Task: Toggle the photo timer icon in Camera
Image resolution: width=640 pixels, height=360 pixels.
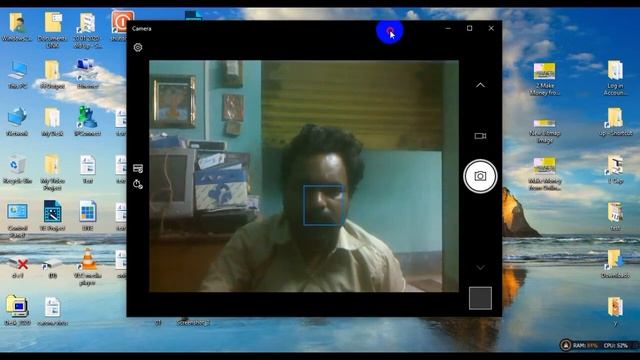Action: pos(138,184)
